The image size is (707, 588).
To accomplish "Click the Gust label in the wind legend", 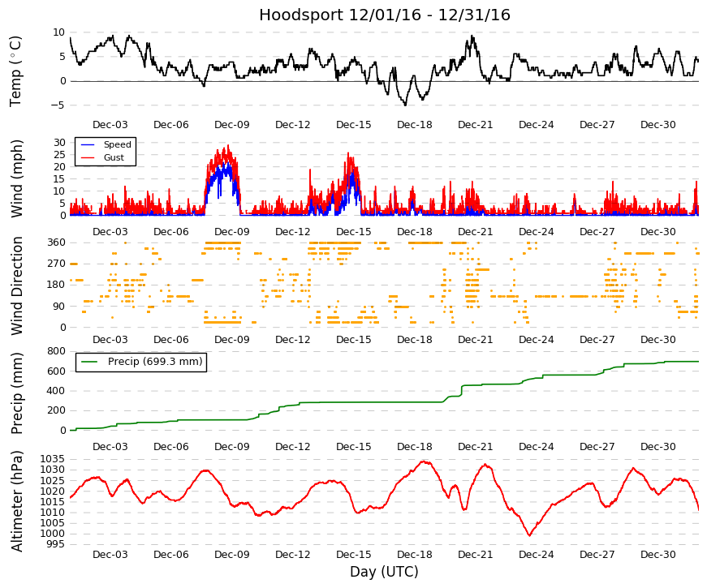I will coord(114,157).
